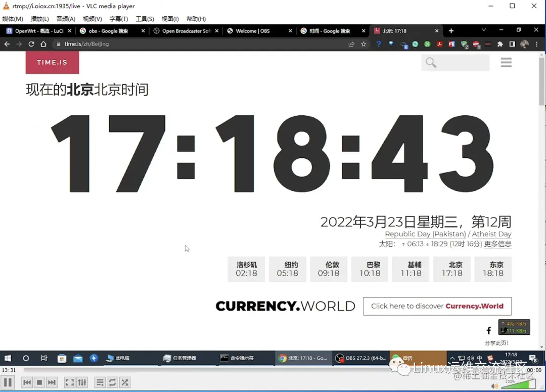Expand hidden icons in the system tray
546x392 pixels.
[452, 358]
